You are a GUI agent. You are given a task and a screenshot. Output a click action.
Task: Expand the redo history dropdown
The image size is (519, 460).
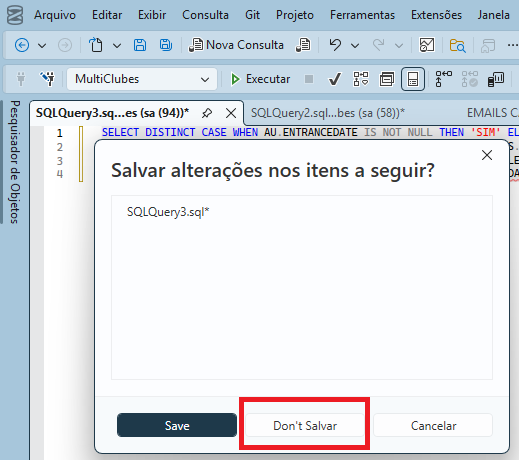click(x=399, y=45)
